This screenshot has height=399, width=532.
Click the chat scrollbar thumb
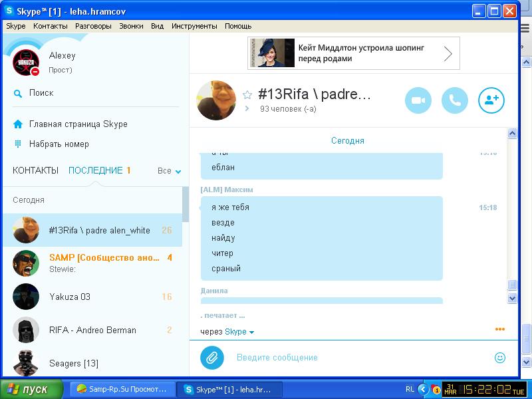[512, 285]
